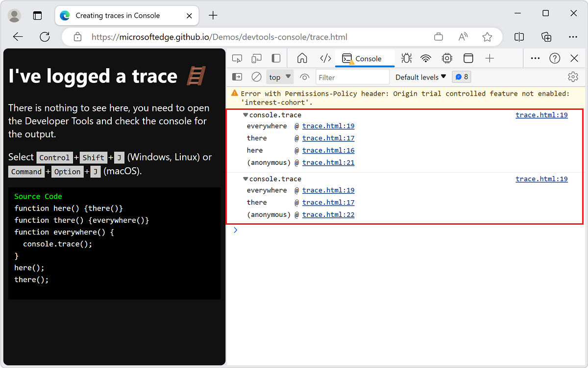Image resolution: width=588 pixels, height=368 pixels.
Task: Collapse the first console.trace stack
Action: click(x=245, y=114)
